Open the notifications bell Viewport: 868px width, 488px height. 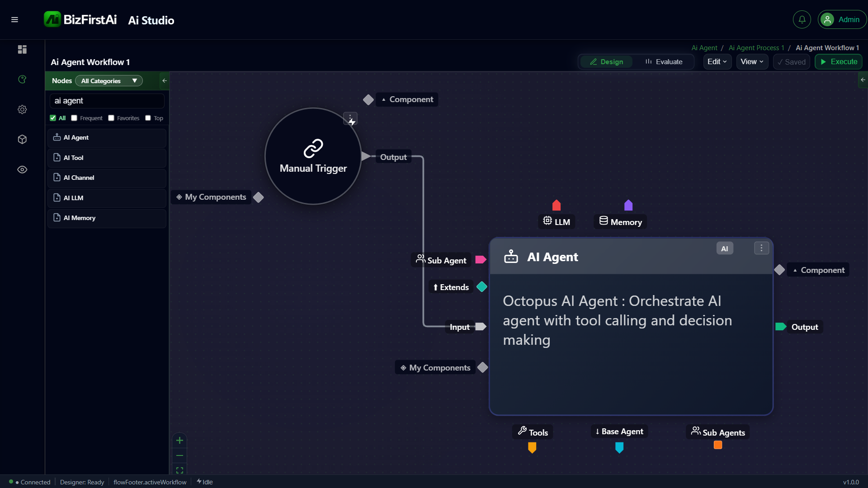802,19
